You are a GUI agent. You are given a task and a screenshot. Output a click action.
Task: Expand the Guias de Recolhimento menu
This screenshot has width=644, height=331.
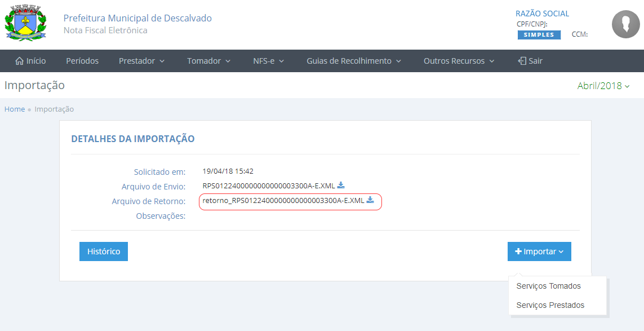pyautogui.click(x=354, y=61)
